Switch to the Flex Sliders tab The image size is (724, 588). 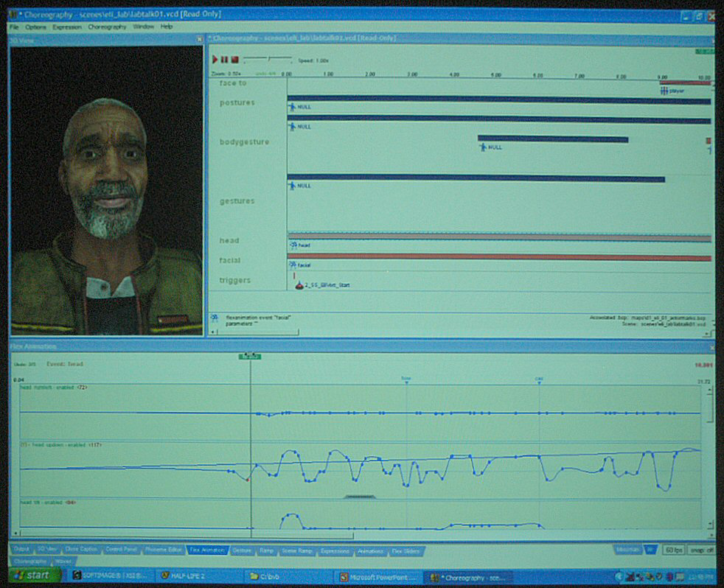coord(406,550)
